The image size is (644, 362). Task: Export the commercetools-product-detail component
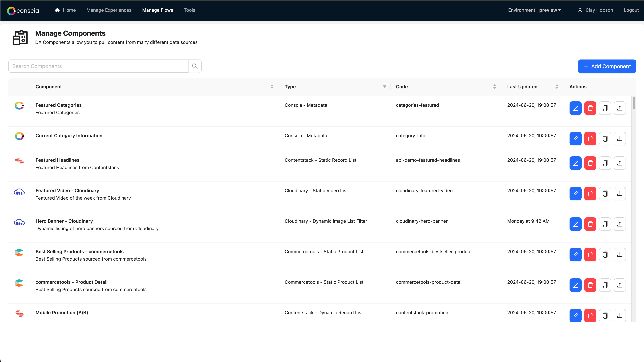[620, 285]
